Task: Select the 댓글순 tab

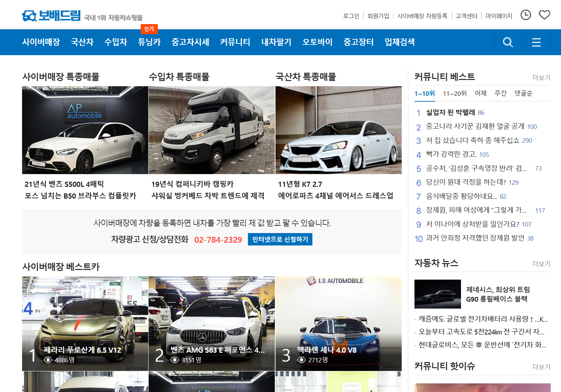Action: click(523, 93)
